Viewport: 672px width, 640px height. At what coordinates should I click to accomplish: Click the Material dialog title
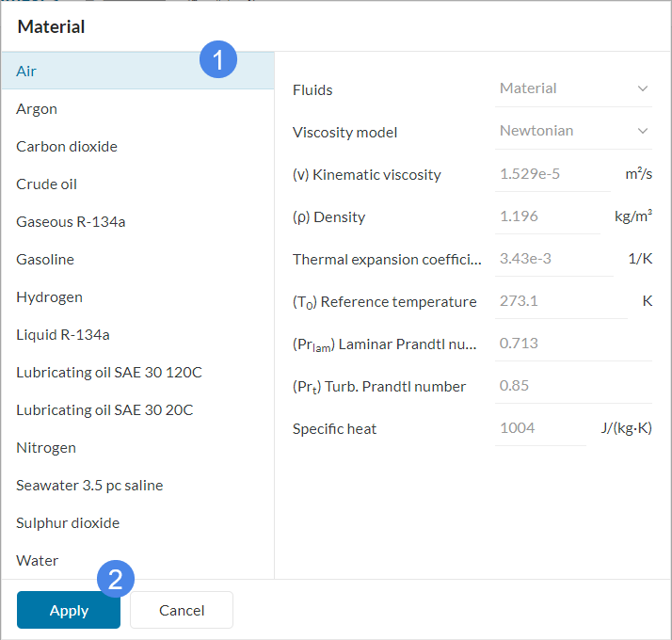point(51,26)
